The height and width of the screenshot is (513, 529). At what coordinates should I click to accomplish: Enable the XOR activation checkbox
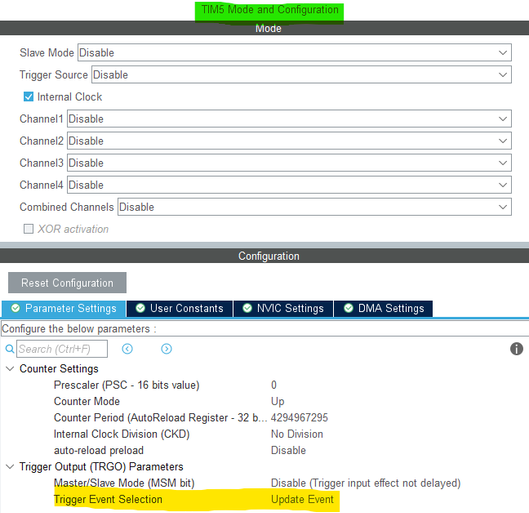[x=28, y=229]
